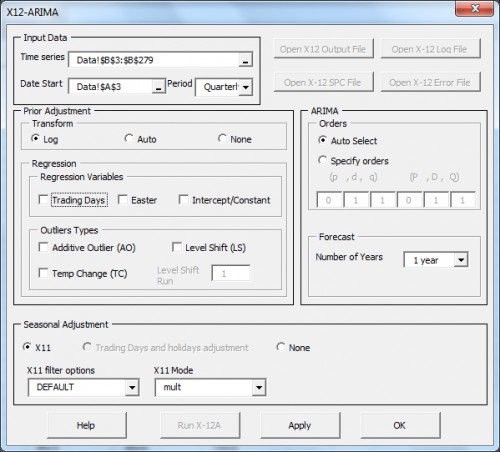Enable the Trading Days checkbox

[44, 200]
